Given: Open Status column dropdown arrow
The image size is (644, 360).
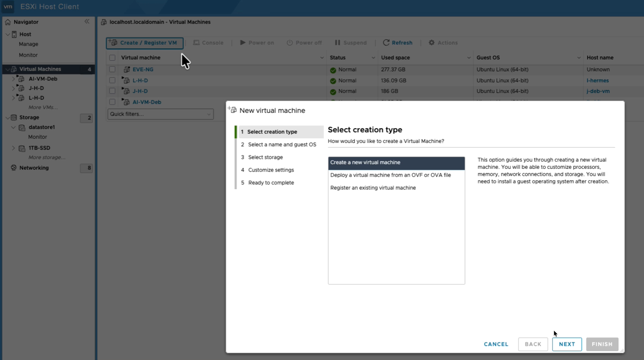Looking at the screenshot, I should [373, 58].
